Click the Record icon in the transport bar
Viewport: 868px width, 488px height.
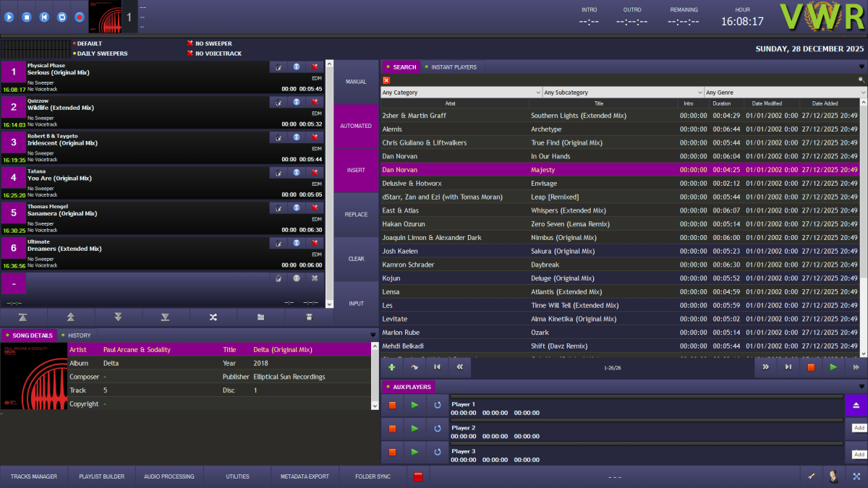point(79,17)
